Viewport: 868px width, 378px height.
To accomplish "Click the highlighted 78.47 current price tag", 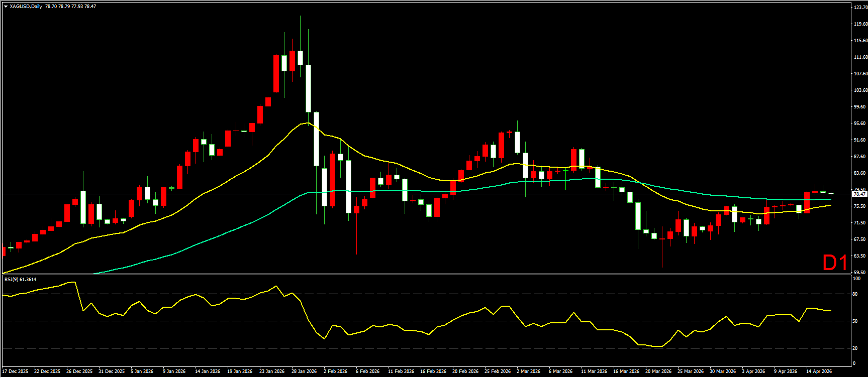I will (x=859, y=194).
